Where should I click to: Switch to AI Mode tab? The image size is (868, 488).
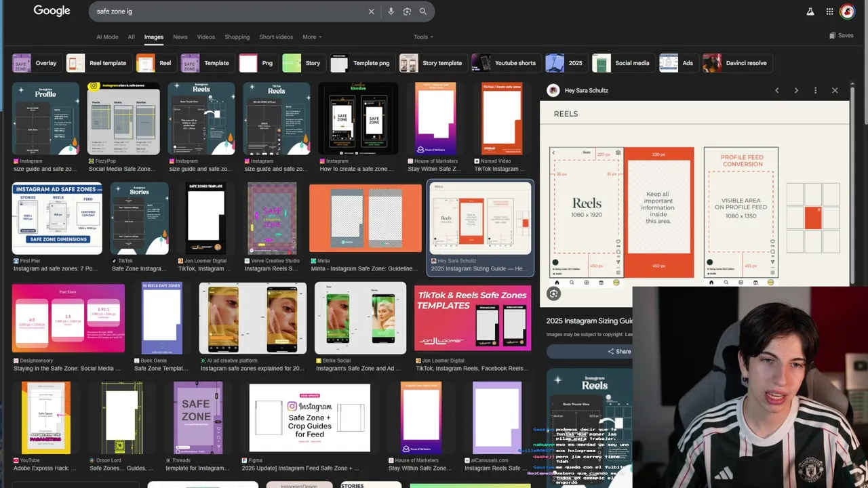107,37
